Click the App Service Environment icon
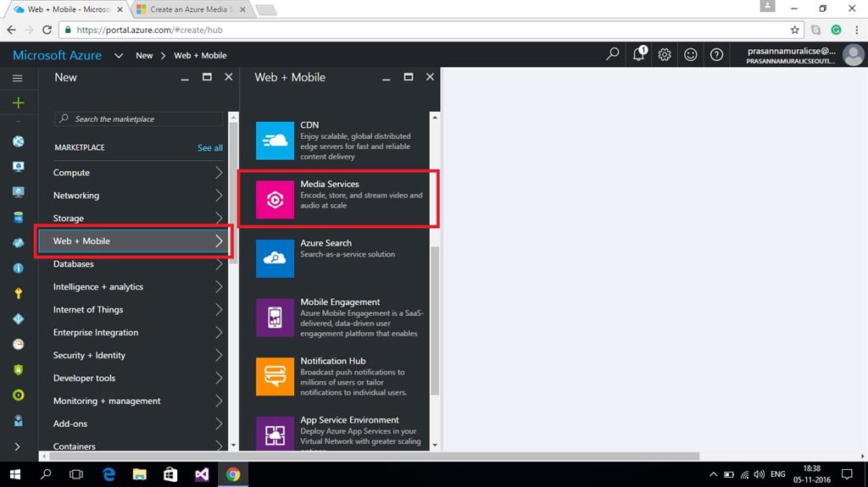 [275, 434]
